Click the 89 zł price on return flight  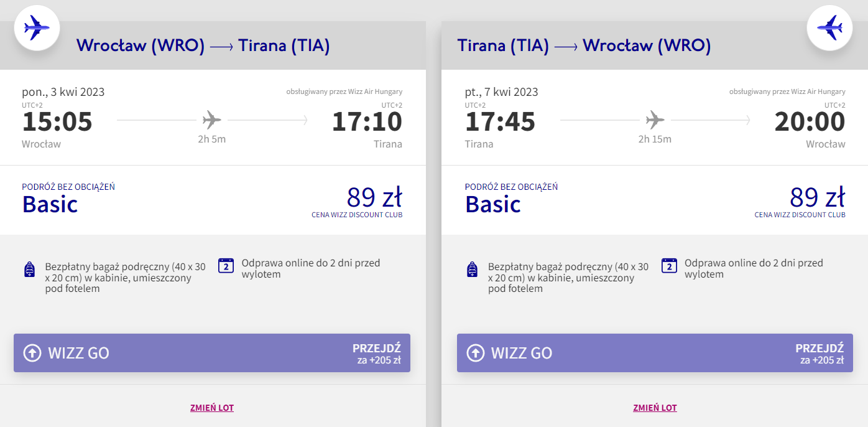(x=817, y=198)
